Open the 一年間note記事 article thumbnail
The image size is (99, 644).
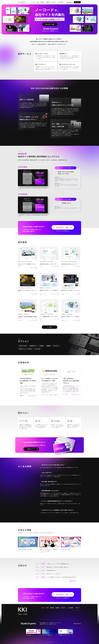28,542
